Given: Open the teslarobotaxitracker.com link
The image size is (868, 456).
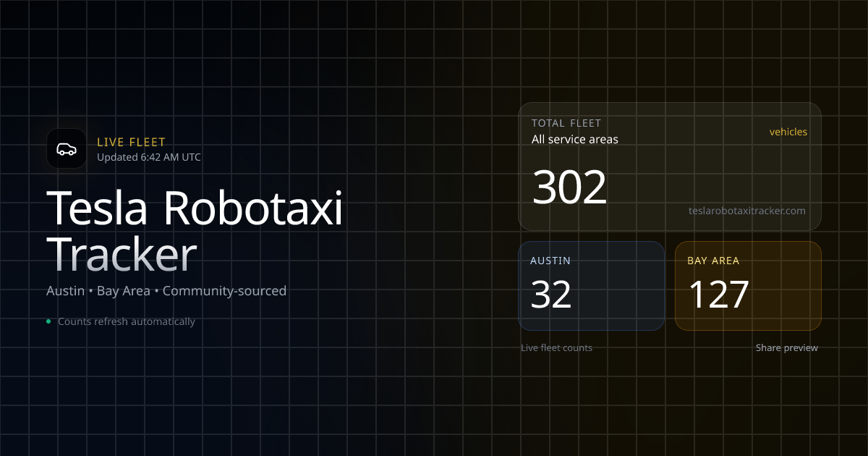Looking at the screenshot, I should point(746,211).
